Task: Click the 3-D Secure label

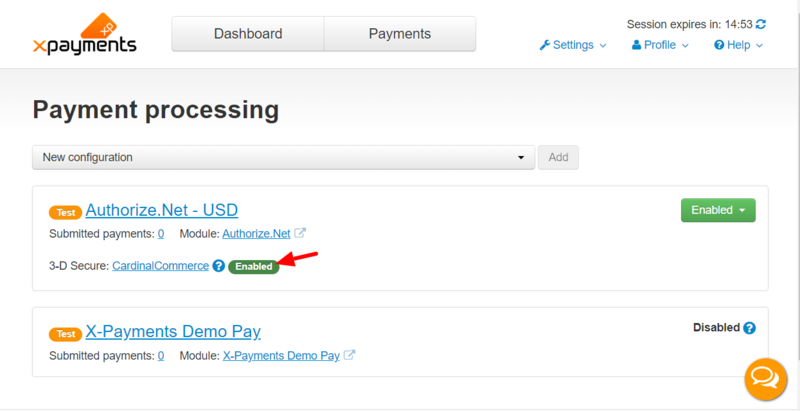Action: [x=79, y=266]
